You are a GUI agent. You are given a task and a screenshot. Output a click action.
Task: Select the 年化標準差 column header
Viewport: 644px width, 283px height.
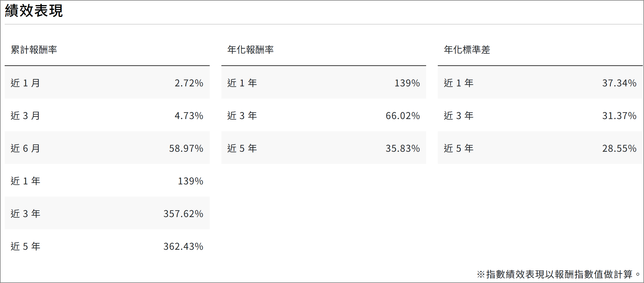click(x=467, y=50)
